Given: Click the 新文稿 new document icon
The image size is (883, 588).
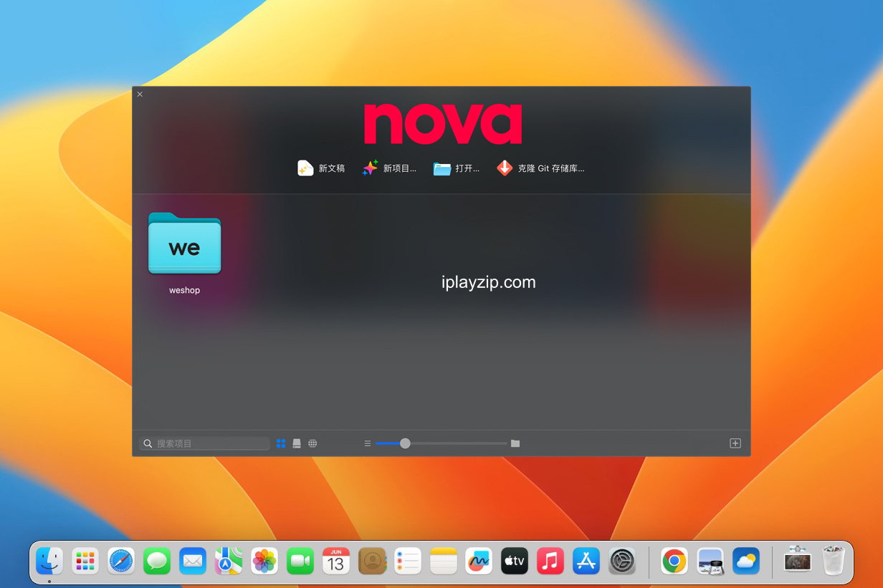Looking at the screenshot, I should click(306, 168).
